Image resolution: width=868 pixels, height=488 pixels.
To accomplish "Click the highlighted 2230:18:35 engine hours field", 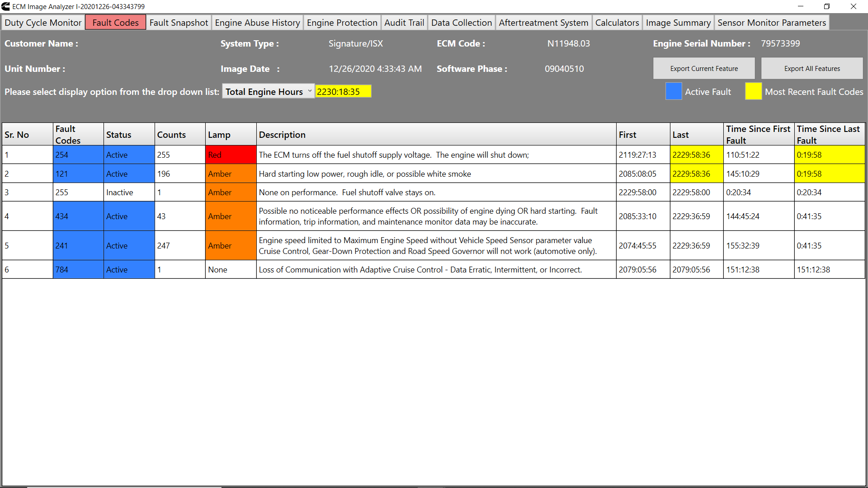I will tap(343, 91).
